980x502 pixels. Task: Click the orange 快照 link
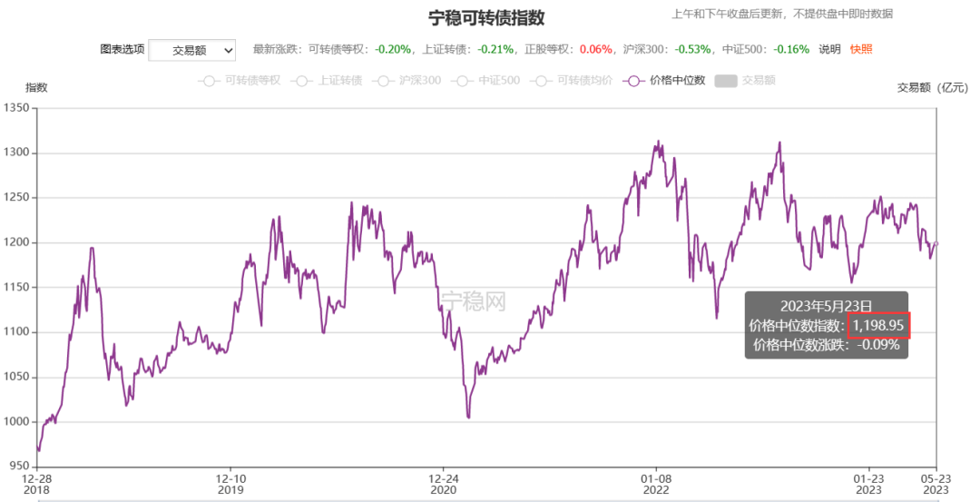click(861, 49)
